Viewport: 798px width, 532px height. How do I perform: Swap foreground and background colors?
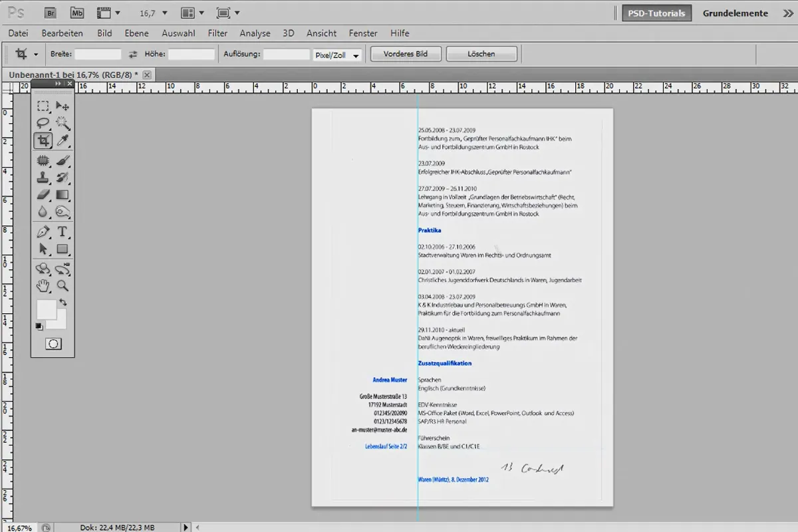coord(63,303)
